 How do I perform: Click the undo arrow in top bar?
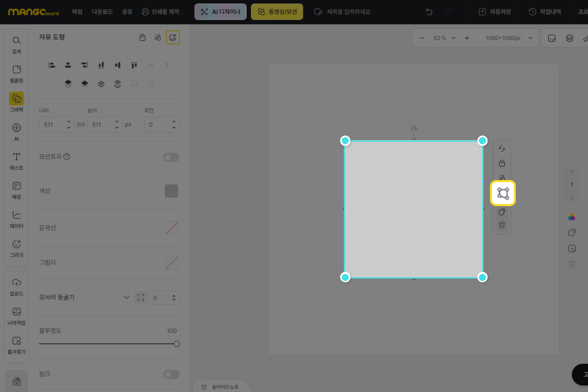[429, 12]
